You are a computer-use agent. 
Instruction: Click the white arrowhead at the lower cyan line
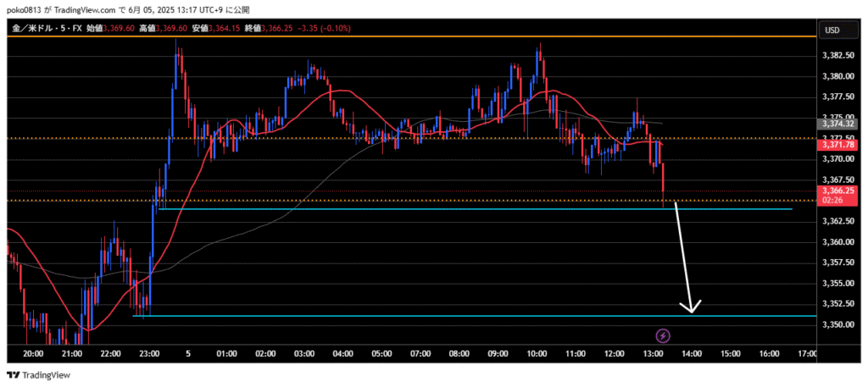click(693, 308)
